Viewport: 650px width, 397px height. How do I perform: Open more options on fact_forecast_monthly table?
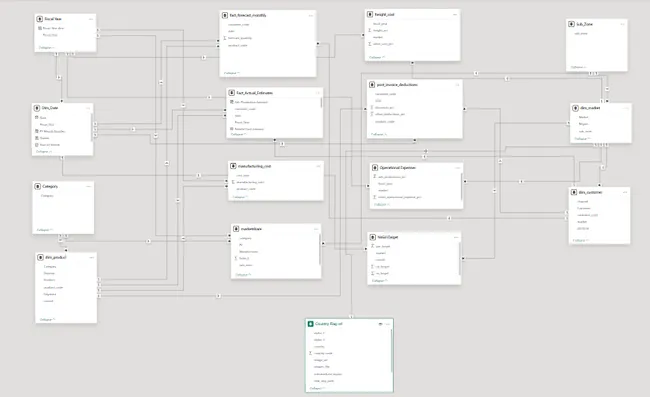click(x=310, y=15)
